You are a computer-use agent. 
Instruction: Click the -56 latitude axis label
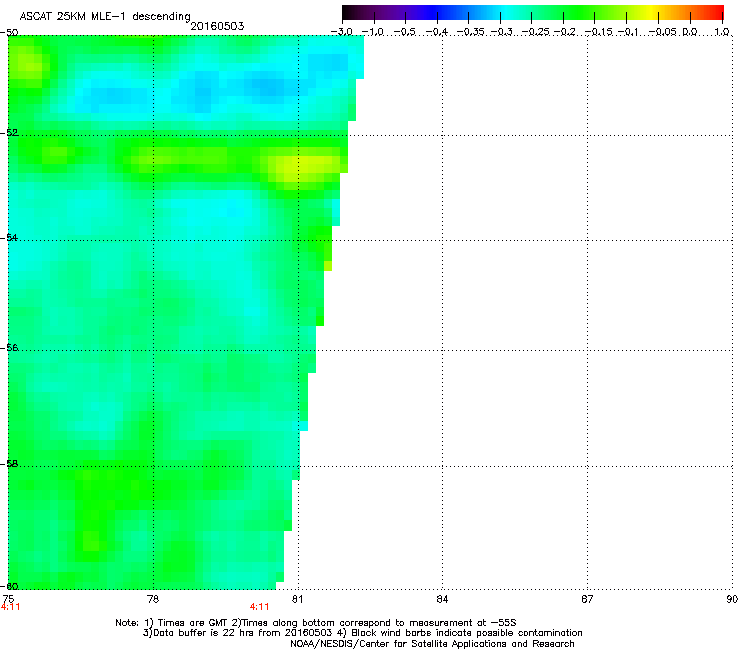coord(9,347)
